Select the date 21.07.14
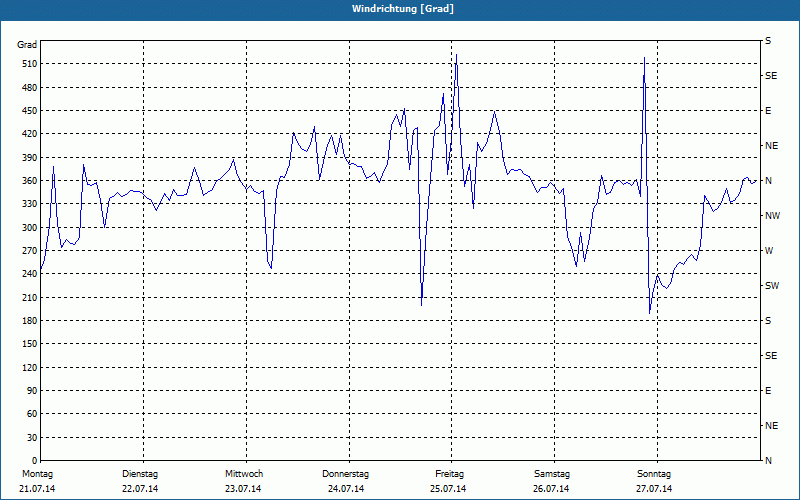Viewport: 800px width, 500px height. coord(37,489)
